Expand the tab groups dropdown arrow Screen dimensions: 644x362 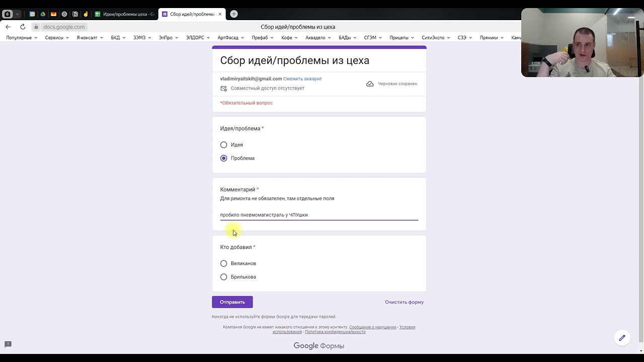[18, 14]
